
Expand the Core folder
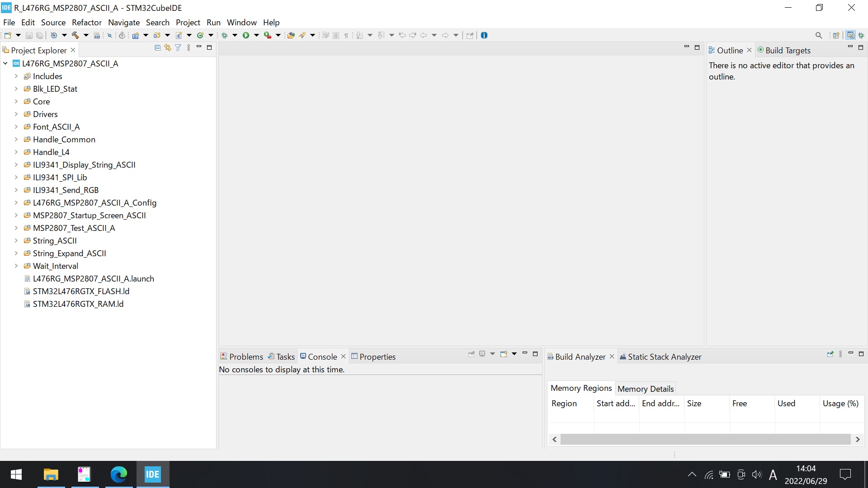click(16, 102)
